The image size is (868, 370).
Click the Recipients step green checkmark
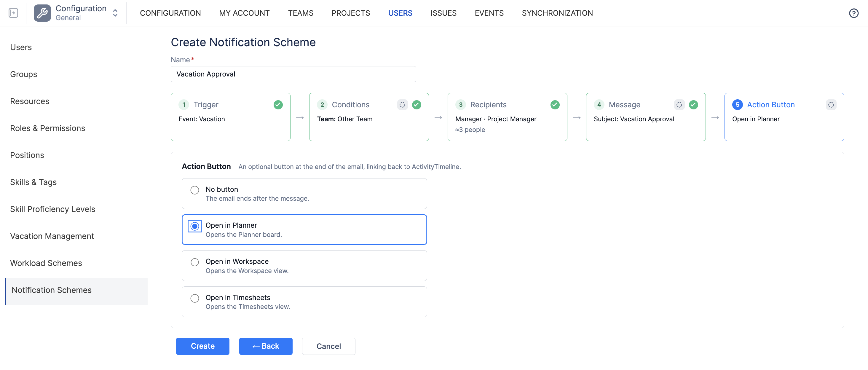pyautogui.click(x=555, y=105)
